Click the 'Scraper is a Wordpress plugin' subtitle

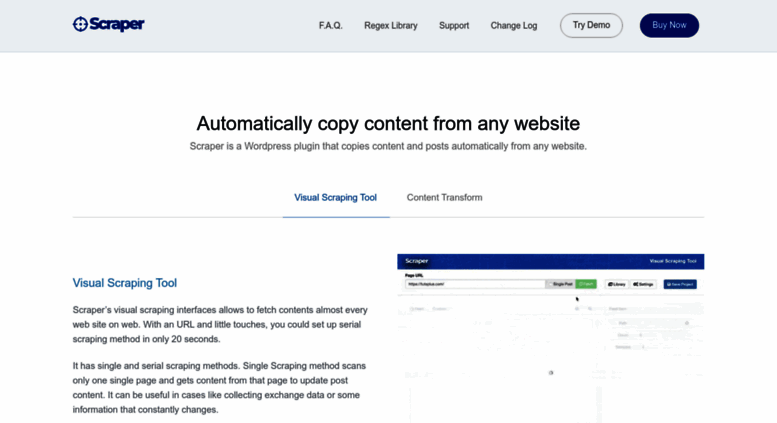point(388,146)
